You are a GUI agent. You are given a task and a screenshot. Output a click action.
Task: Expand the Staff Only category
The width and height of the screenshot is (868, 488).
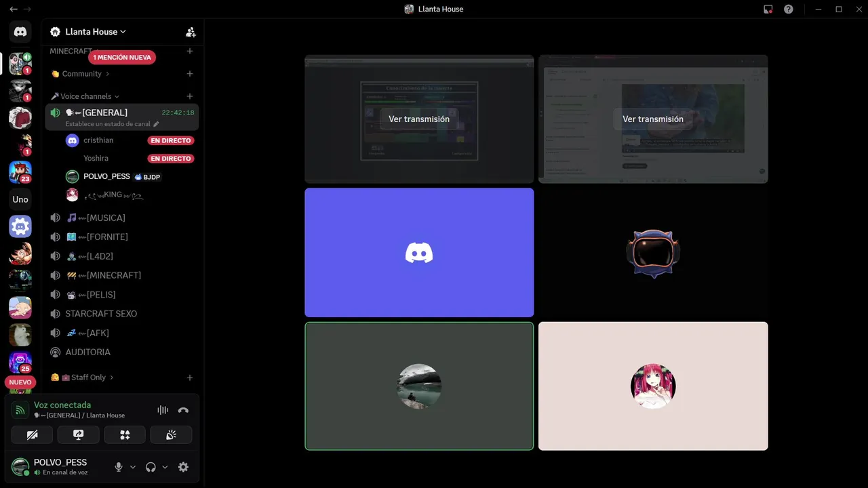[82, 378]
